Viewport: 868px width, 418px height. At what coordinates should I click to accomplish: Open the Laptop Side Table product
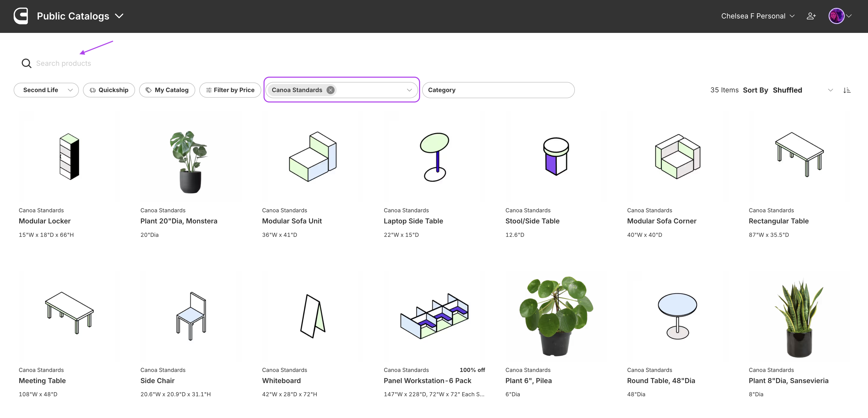point(413,221)
